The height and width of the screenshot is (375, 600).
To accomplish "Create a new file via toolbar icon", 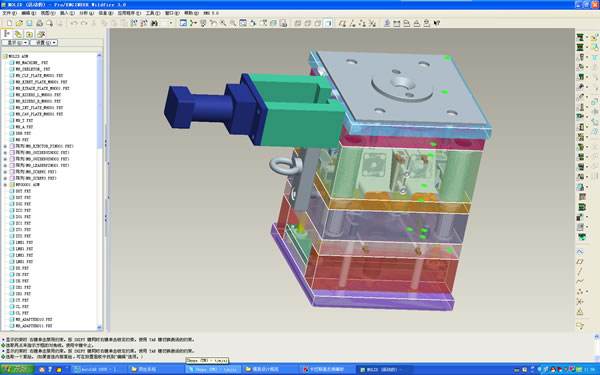I will click(x=9, y=23).
